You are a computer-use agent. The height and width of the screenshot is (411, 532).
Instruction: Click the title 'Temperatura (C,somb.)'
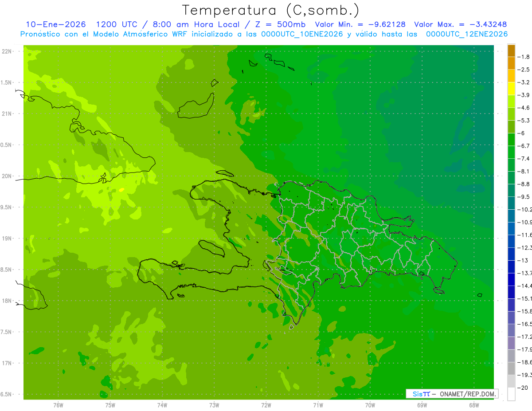271,10
